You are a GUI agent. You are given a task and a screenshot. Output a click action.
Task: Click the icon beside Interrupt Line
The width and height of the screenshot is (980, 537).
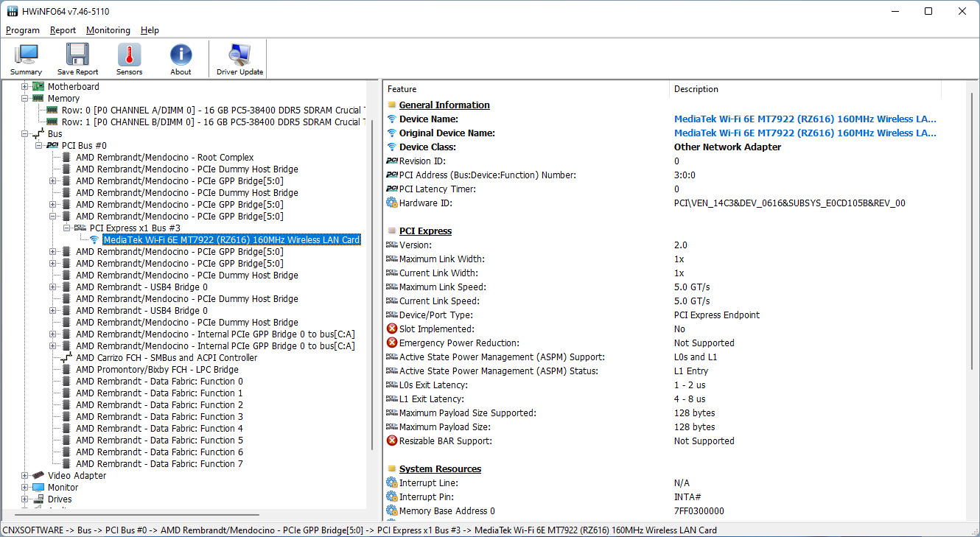pyautogui.click(x=391, y=483)
